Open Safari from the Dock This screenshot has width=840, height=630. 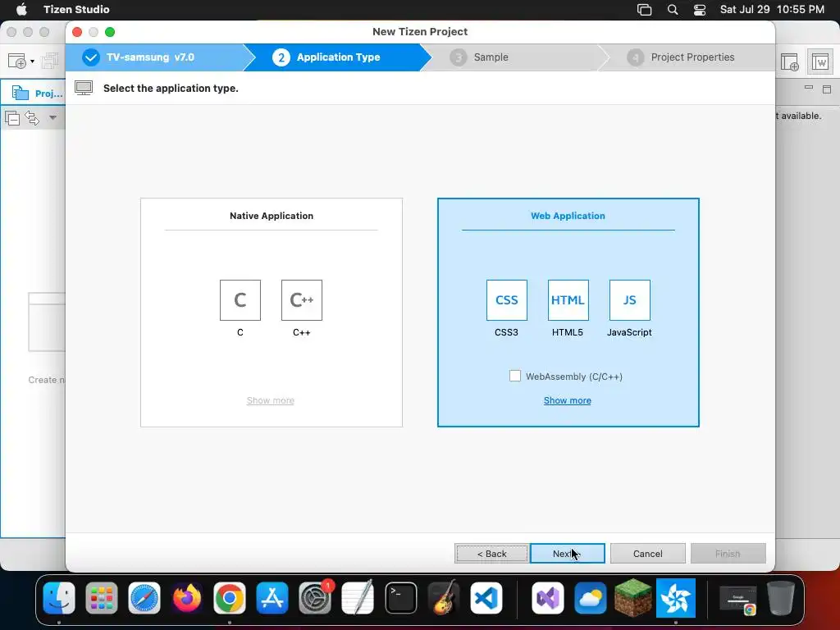click(144, 598)
